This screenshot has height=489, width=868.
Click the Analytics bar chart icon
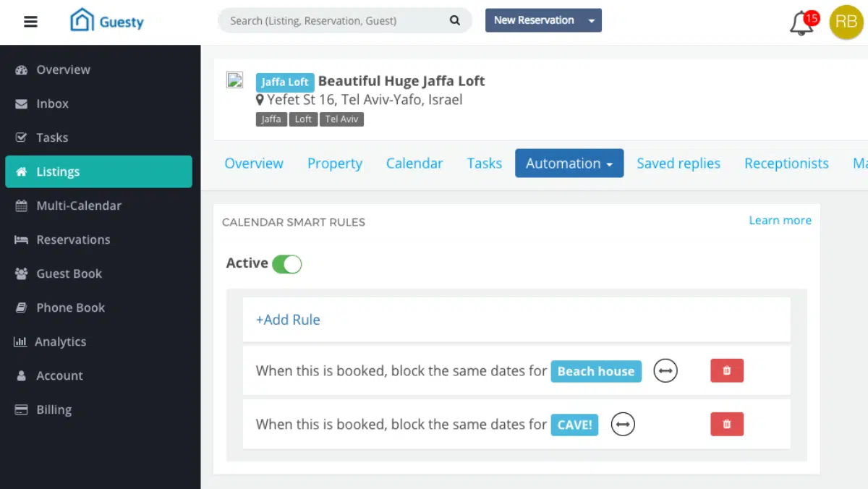click(x=21, y=341)
